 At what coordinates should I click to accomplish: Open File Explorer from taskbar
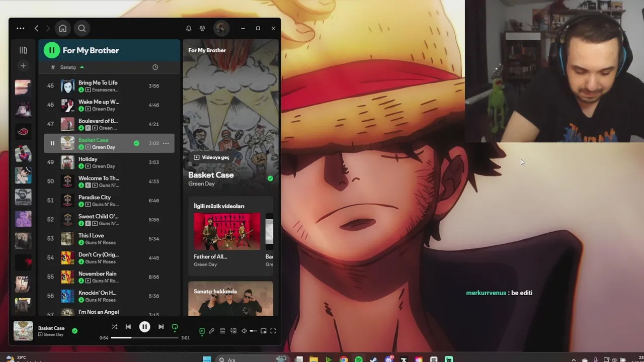pos(313,359)
